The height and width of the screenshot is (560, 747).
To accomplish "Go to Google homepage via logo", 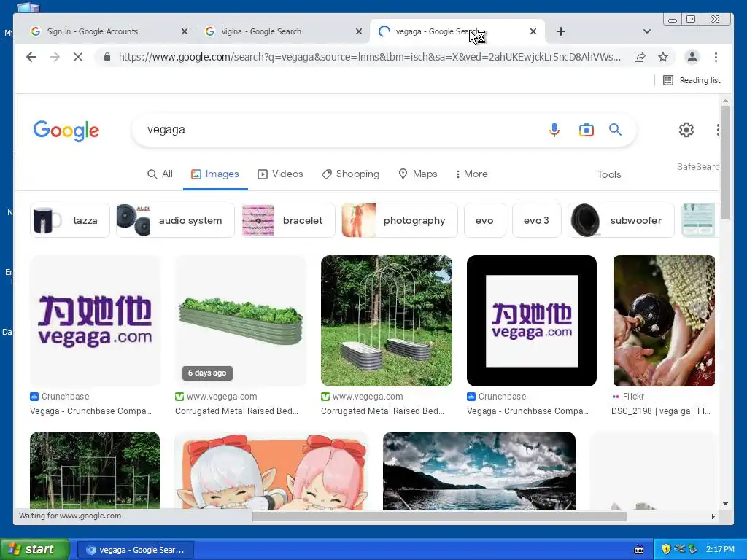I will pos(66,130).
